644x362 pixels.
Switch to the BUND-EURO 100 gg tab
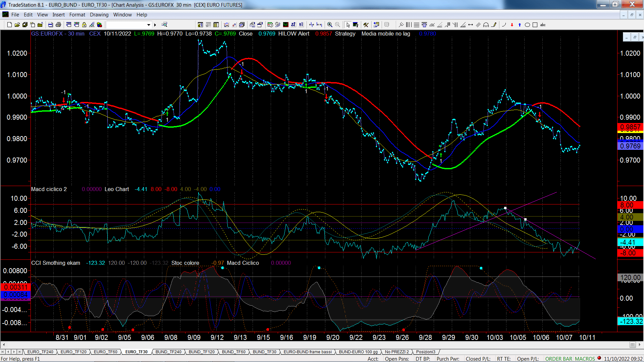coord(358,352)
